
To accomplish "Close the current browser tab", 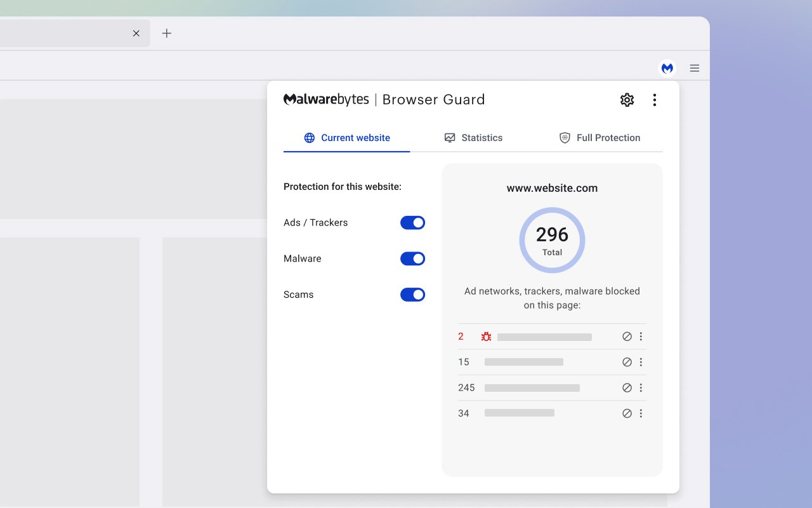I will 136,33.
